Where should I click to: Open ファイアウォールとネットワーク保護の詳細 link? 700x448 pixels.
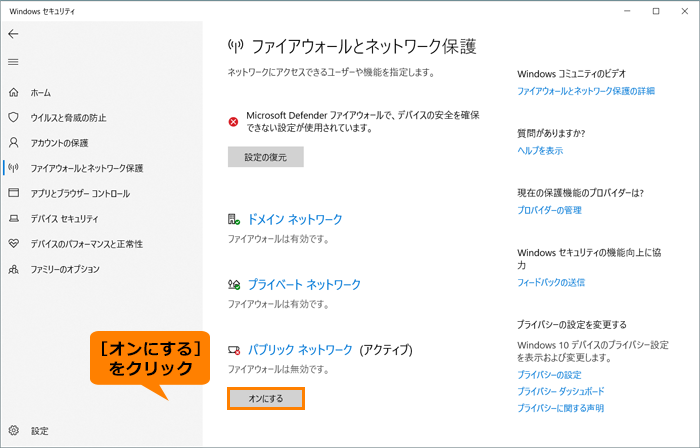(586, 91)
